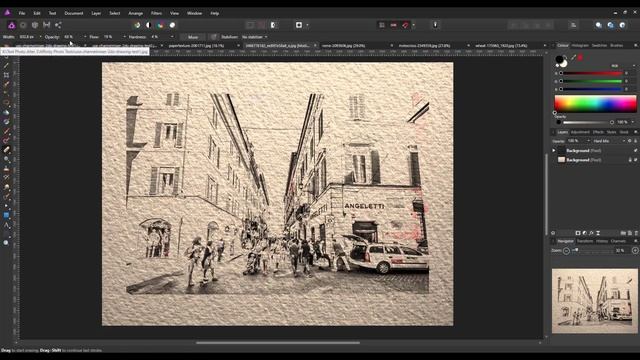This screenshot has width=640, height=360.
Task: Apply Auto Levels from toolbar
Action: click(137, 25)
